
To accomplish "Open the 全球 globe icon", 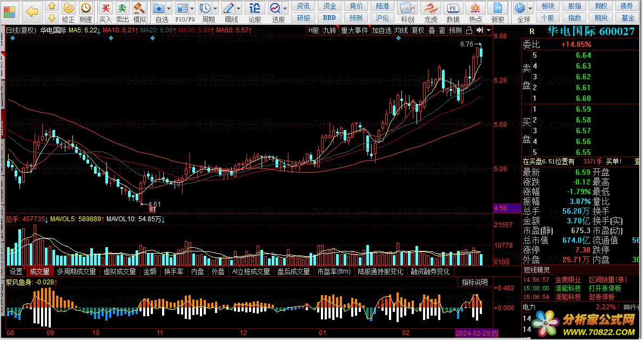I will (520, 8).
